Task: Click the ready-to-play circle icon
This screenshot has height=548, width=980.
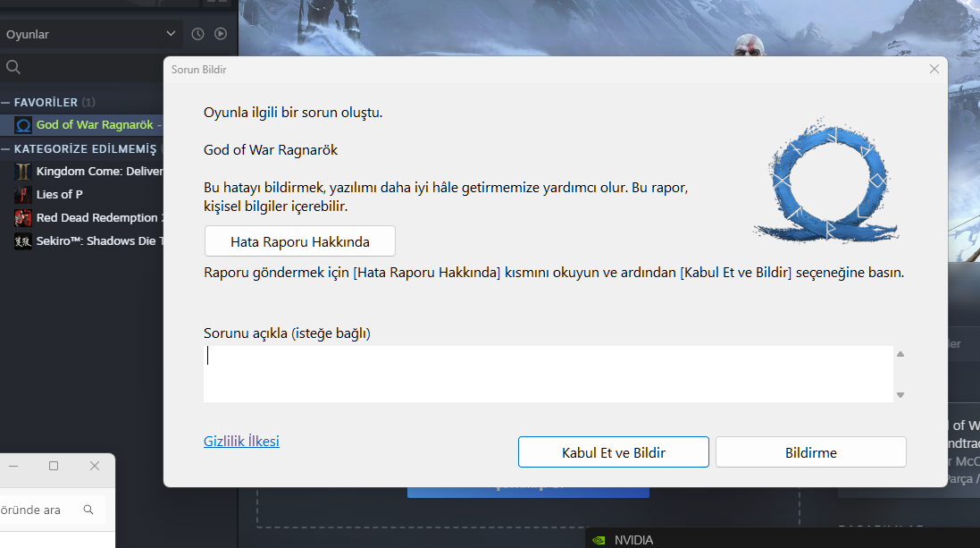Action: pyautogui.click(x=221, y=34)
